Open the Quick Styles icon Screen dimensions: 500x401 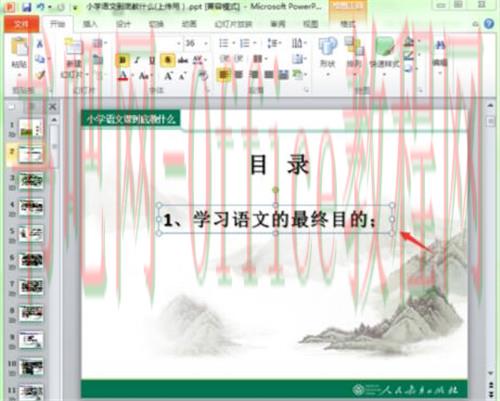[x=384, y=46]
